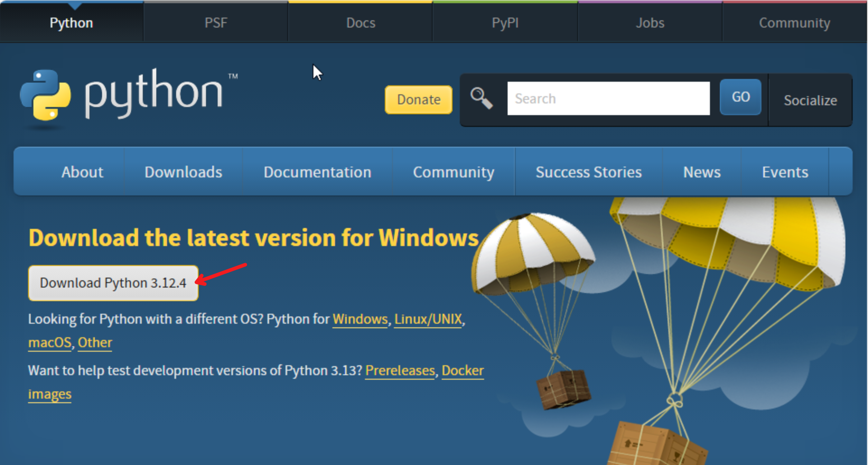Open the Docs tab
Viewport: 868px width, 465px height.
[361, 23]
